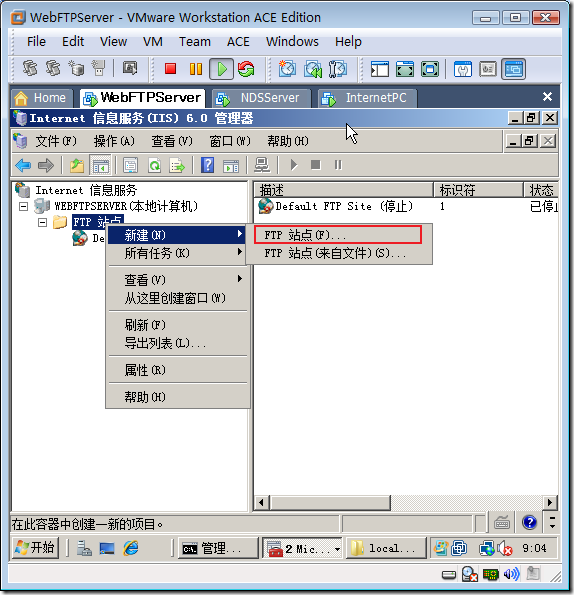Click the 开始 Start button
This screenshot has height=595, width=574.
pos(35,548)
